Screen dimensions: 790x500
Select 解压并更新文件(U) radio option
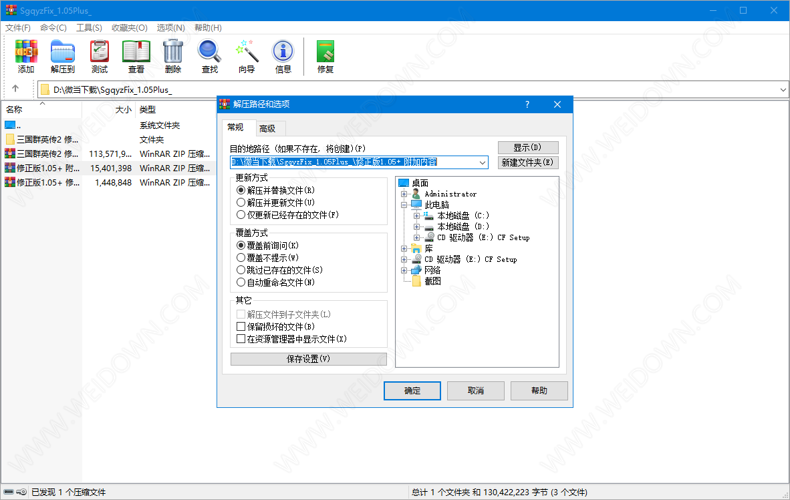(276, 203)
